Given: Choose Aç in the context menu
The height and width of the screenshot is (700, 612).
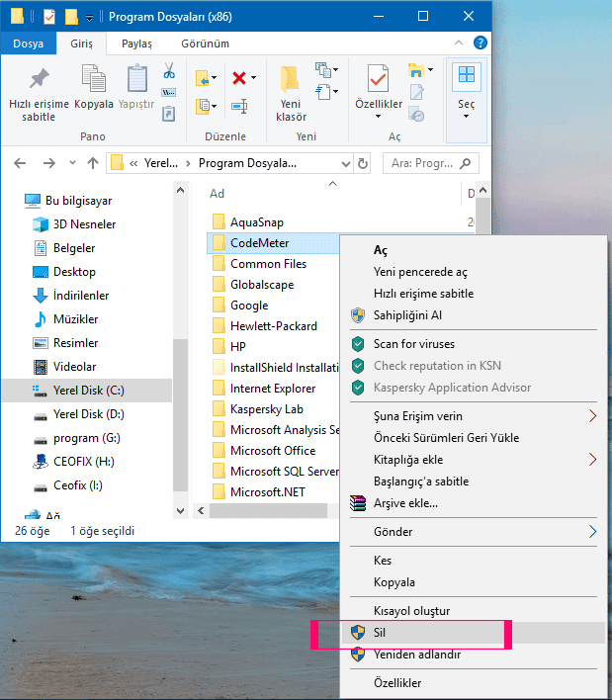Looking at the screenshot, I should (x=474, y=250).
